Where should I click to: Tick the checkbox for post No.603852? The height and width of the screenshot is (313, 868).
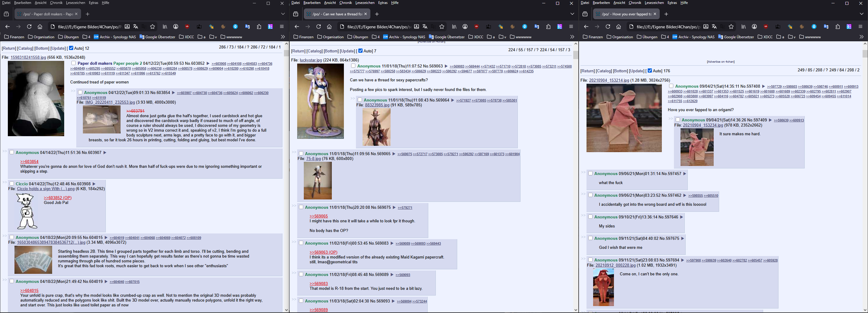[x=74, y=63]
